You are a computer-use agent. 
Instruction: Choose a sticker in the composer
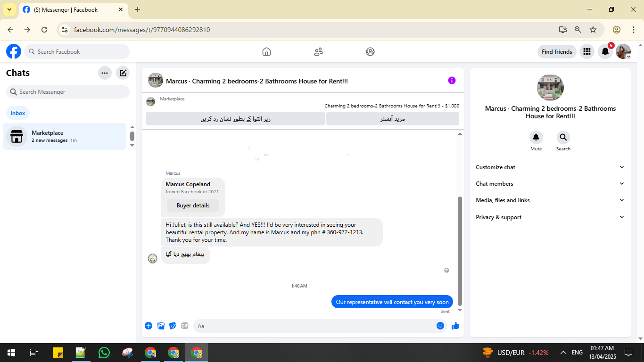[173, 326]
